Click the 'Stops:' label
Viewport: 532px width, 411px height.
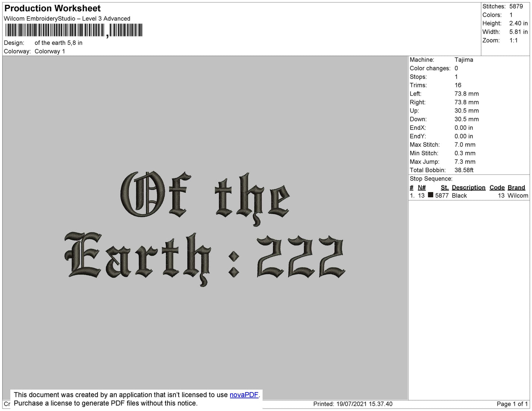pos(418,77)
